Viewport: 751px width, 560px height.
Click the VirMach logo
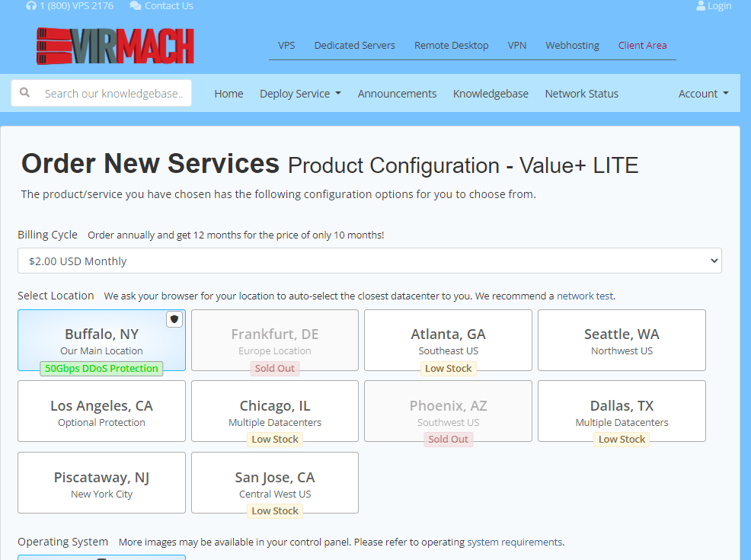point(116,46)
